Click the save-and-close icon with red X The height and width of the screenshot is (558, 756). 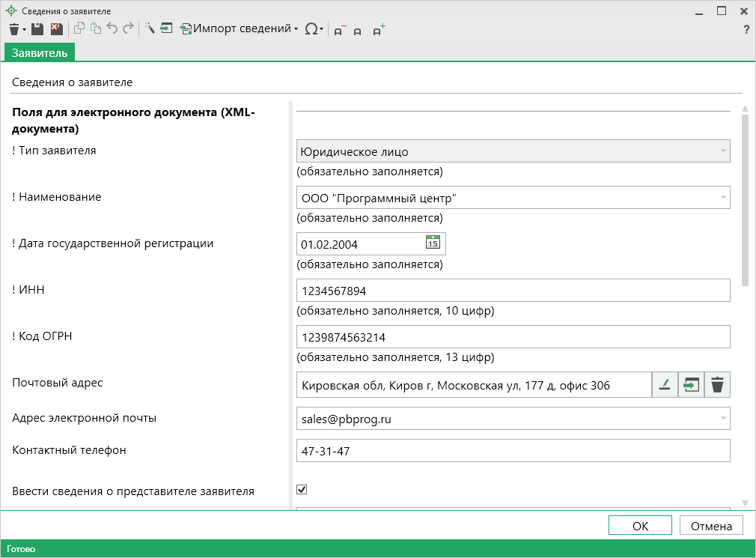click(x=56, y=29)
